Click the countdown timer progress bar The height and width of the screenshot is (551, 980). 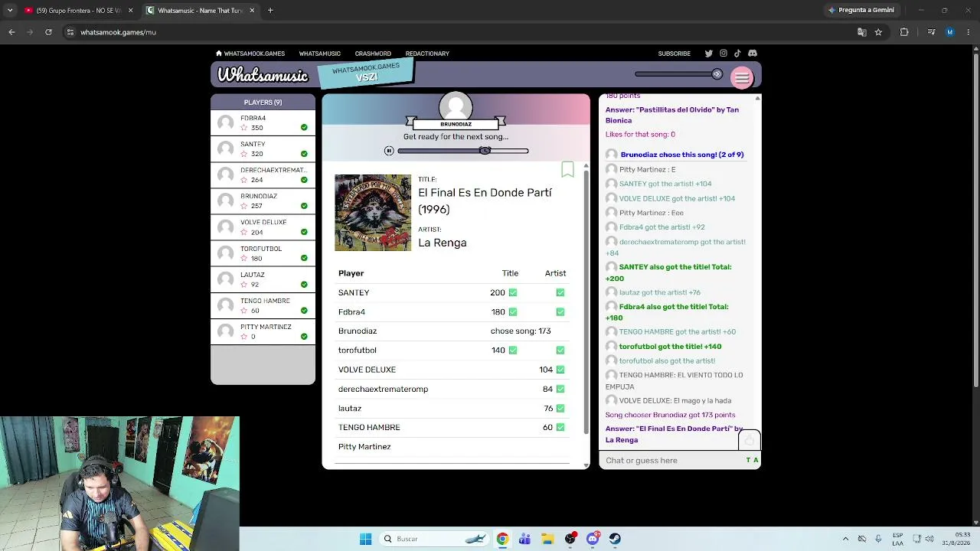tap(462, 151)
